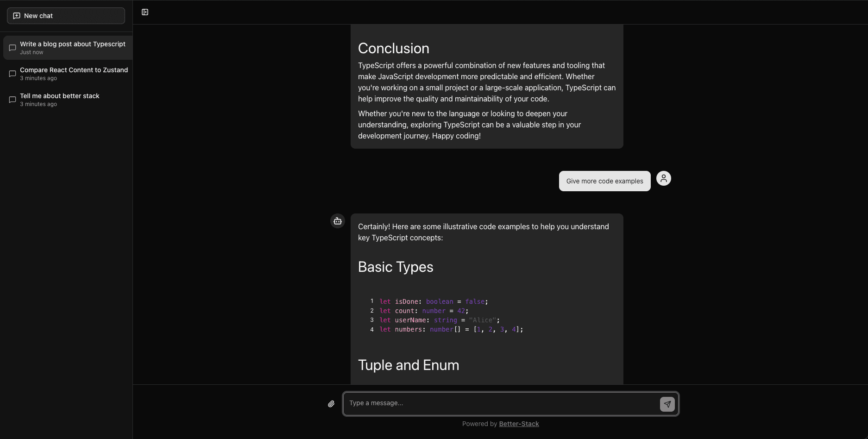
Task: Collapse the sidebar using the panel icon
Action: 145,11
